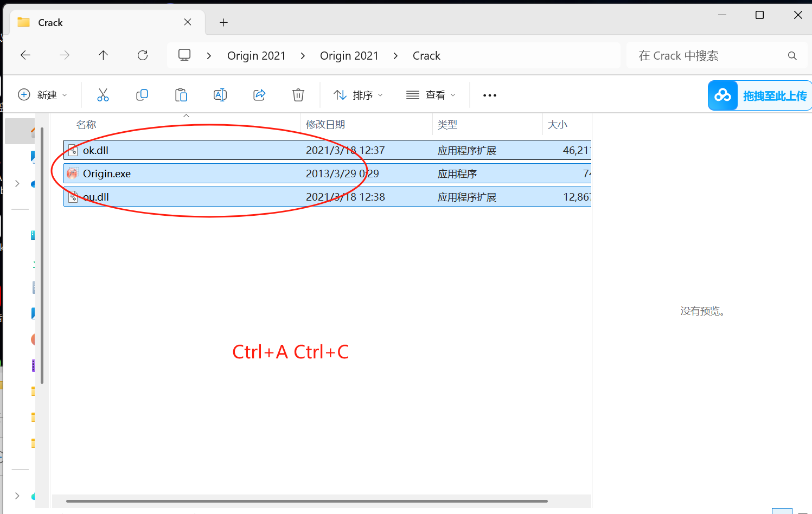Click the ok.dll file icon
Image resolution: width=812 pixels, height=514 pixels.
(x=73, y=151)
